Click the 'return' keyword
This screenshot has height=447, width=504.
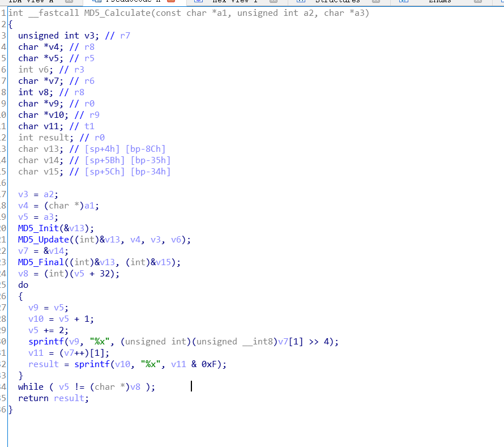point(33,398)
